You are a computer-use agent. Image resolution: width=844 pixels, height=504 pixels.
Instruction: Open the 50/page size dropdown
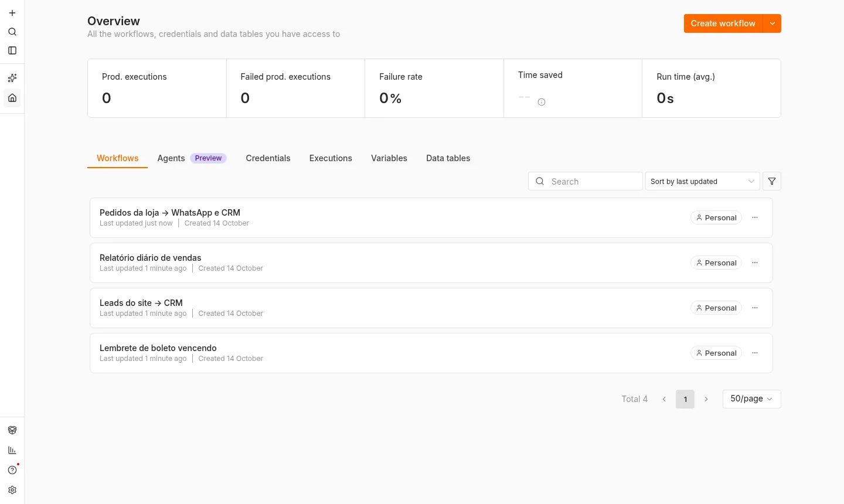point(751,399)
